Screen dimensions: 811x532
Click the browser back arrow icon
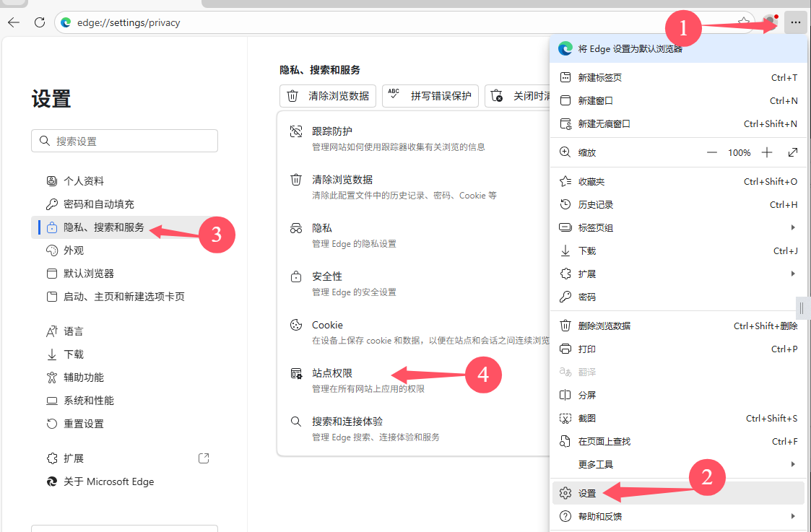click(x=14, y=22)
